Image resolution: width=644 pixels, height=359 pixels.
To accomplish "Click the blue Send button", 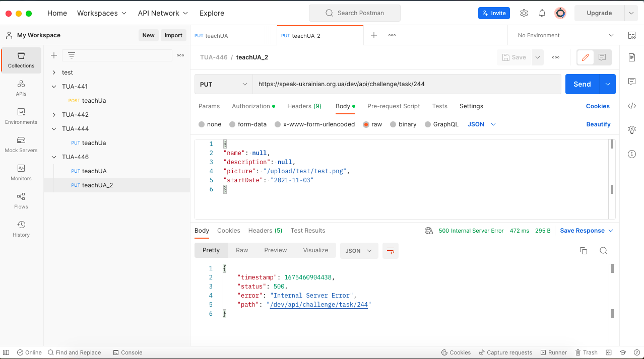I will 582,84.
